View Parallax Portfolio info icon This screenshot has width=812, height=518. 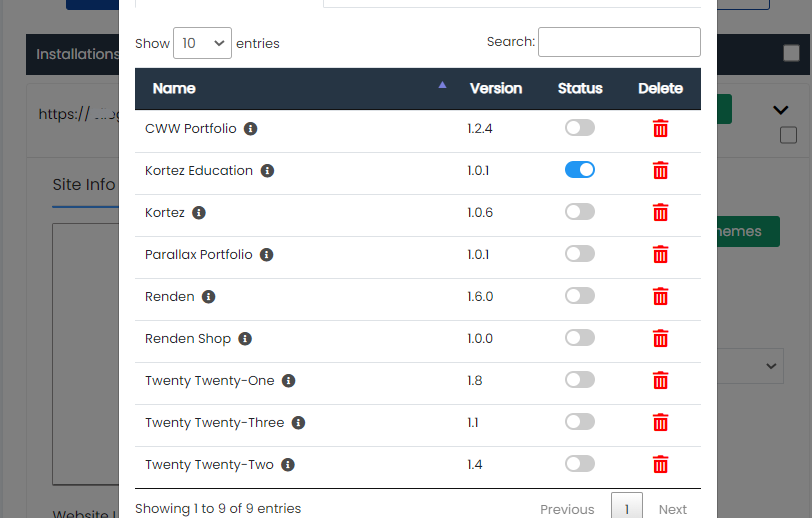coord(267,254)
